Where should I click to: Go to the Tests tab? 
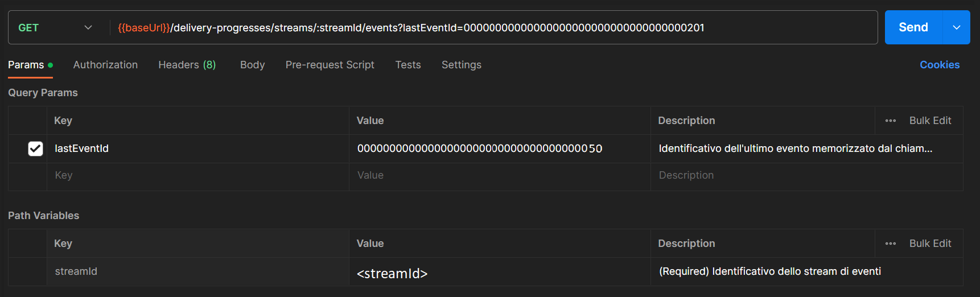[408, 65]
